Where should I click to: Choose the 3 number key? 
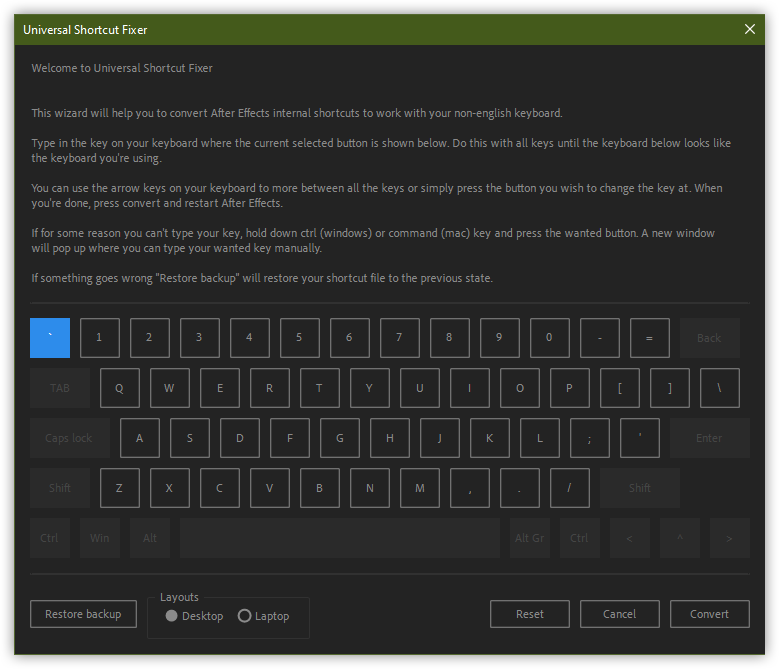[200, 338]
